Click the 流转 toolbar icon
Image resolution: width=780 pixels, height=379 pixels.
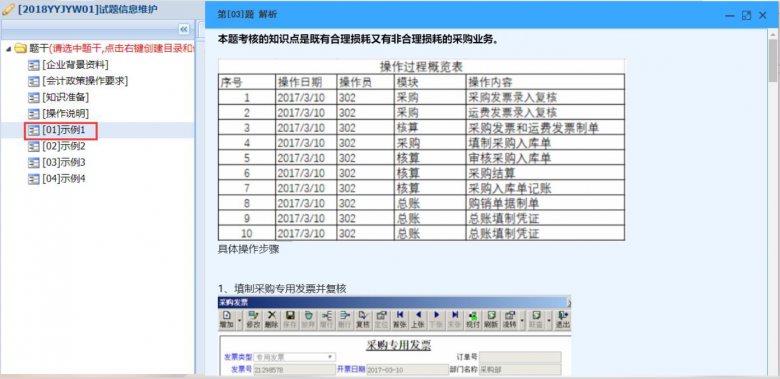click(x=509, y=319)
